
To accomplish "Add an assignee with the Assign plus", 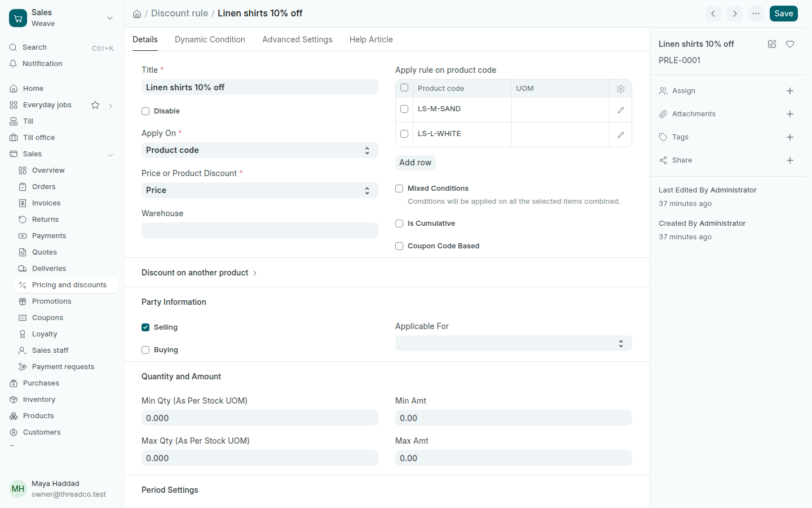I will coord(790,91).
